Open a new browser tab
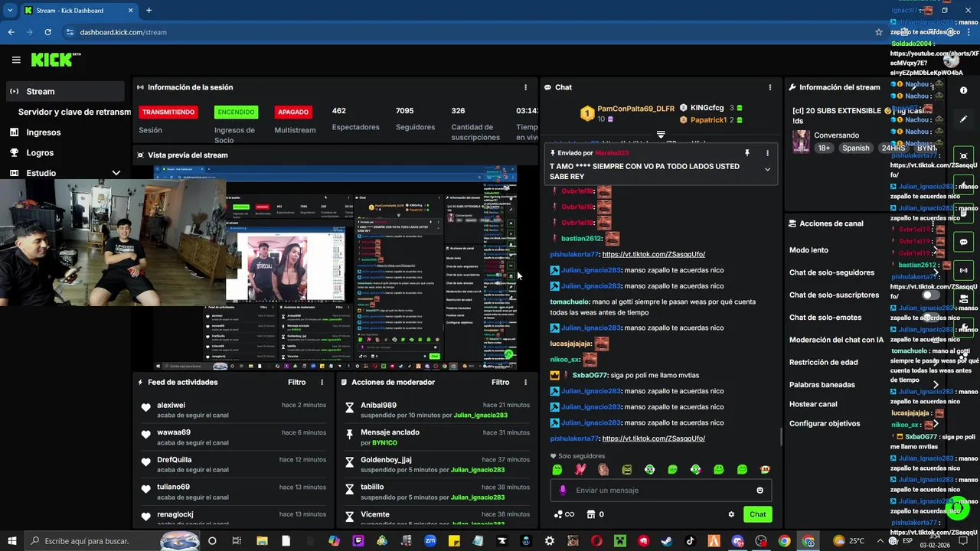 149,10
